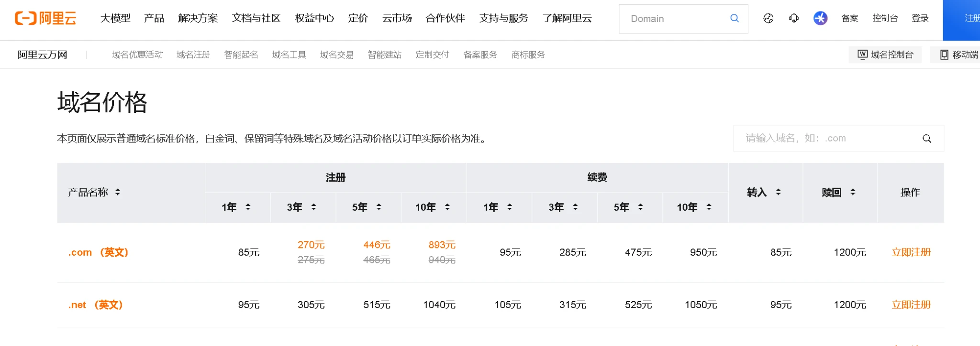Click the blue AI assistant icon

point(821,18)
